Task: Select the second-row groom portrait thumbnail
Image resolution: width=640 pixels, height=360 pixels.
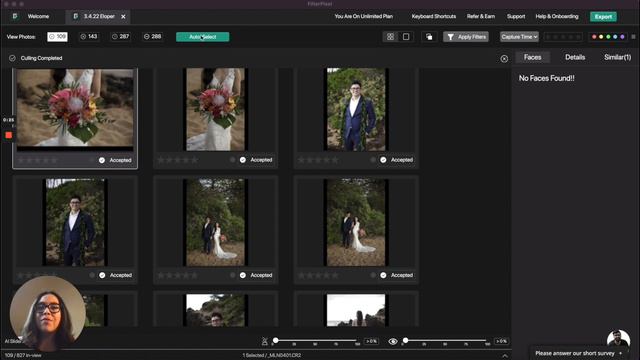Action: pyautogui.click(x=75, y=222)
